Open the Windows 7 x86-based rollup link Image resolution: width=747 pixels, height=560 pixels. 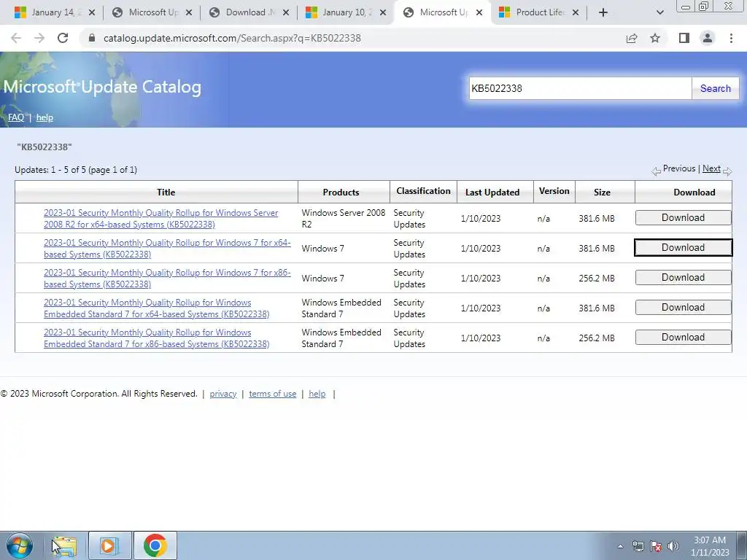tap(167, 278)
